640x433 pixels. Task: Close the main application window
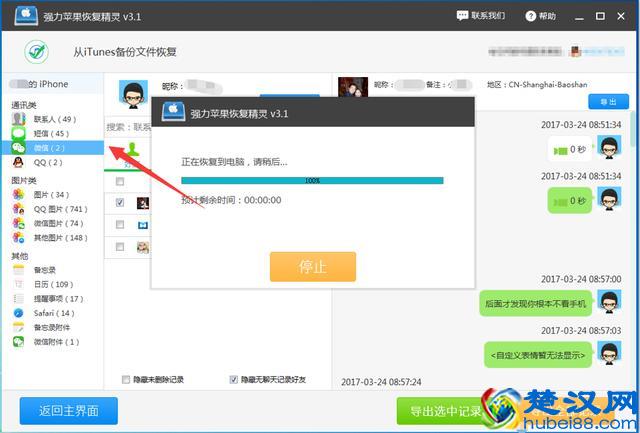tap(621, 16)
